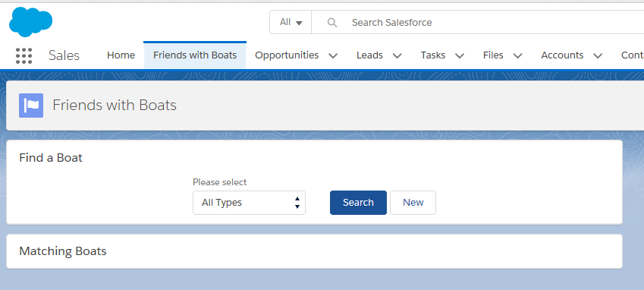Click the Salesforce cloud logo
Viewport: 644px width, 290px height.
31,22
